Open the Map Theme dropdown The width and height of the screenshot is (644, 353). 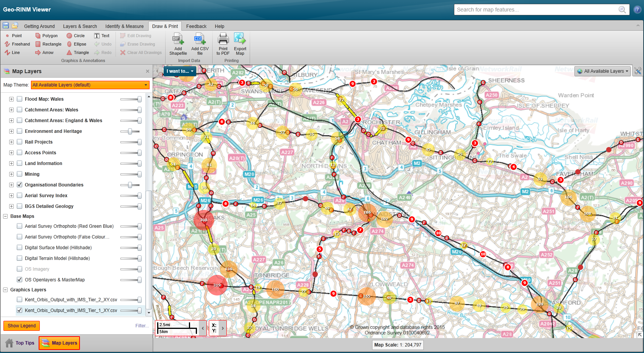click(x=90, y=85)
